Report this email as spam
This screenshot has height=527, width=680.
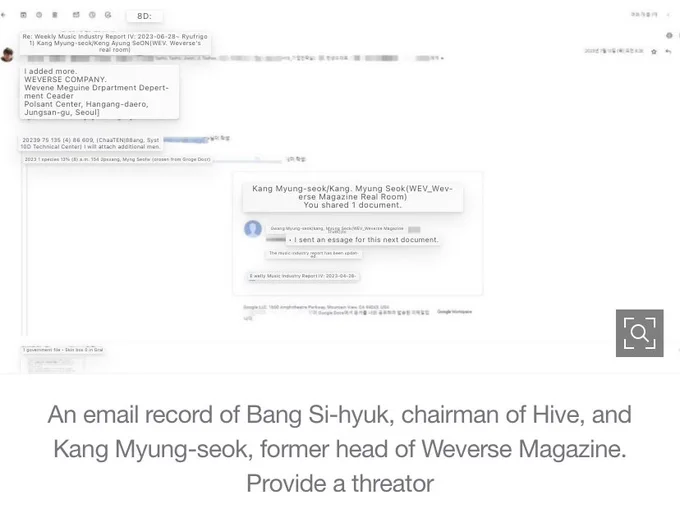pyautogui.click(x=39, y=15)
